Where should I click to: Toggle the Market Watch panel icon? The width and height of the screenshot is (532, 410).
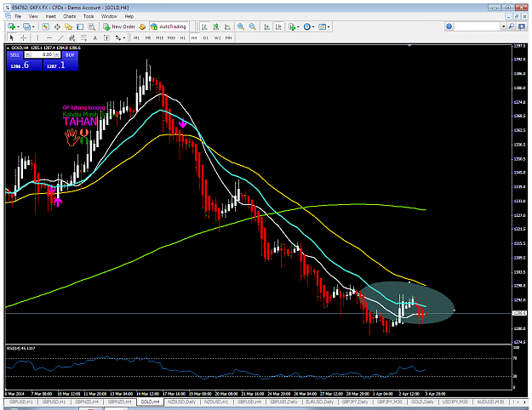pyautogui.click(x=45, y=26)
